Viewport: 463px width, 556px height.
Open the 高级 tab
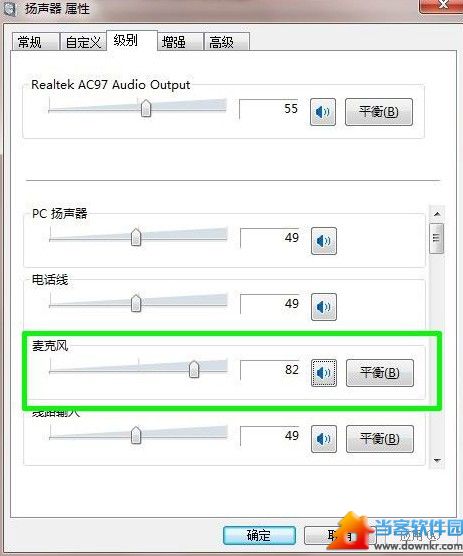coord(227,42)
